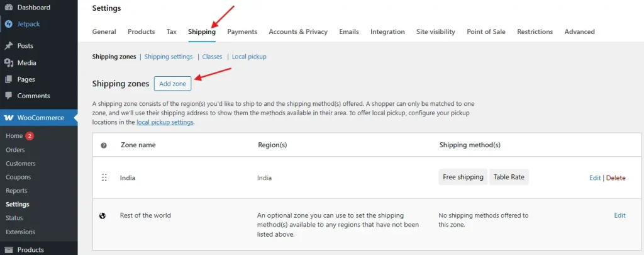This screenshot has width=644, height=255.
Task: Click the Jetpack lightning icon
Action: 9,24
